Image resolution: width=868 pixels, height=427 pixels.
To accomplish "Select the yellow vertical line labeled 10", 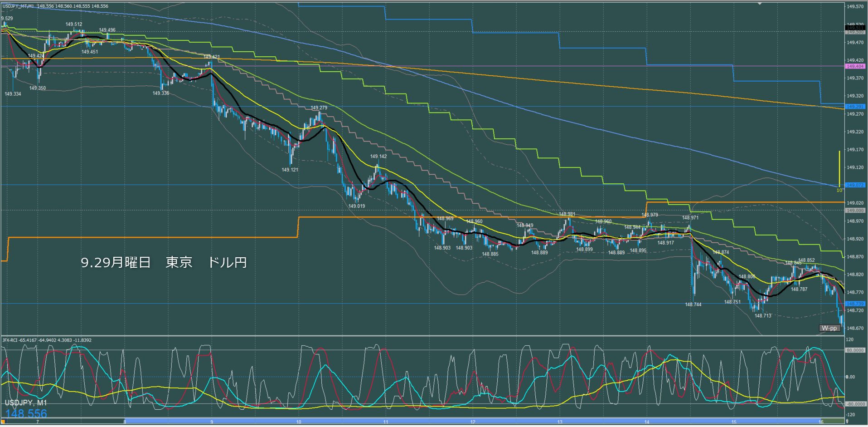I will (839, 168).
